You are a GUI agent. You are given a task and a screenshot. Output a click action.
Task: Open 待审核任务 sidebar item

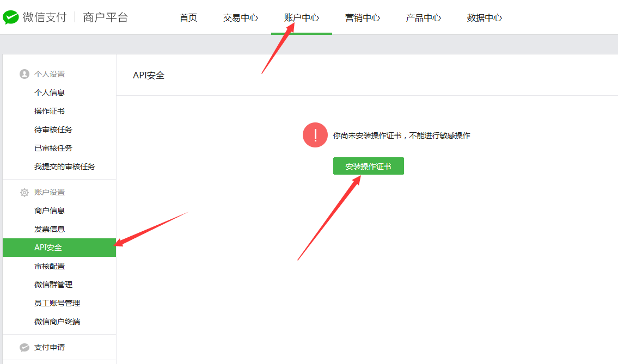pyautogui.click(x=53, y=129)
